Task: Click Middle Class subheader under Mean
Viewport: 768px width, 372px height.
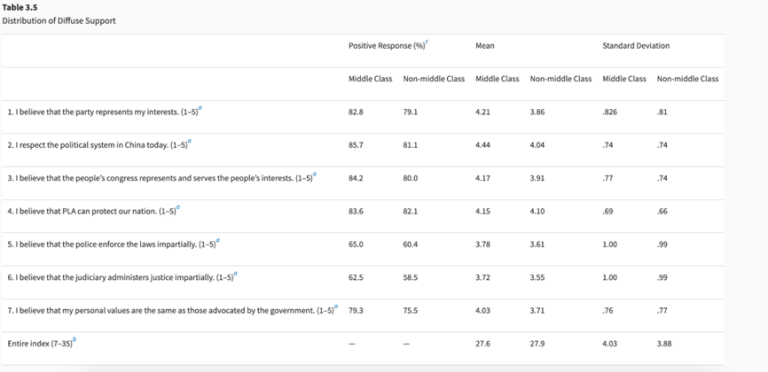Action: click(497, 79)
